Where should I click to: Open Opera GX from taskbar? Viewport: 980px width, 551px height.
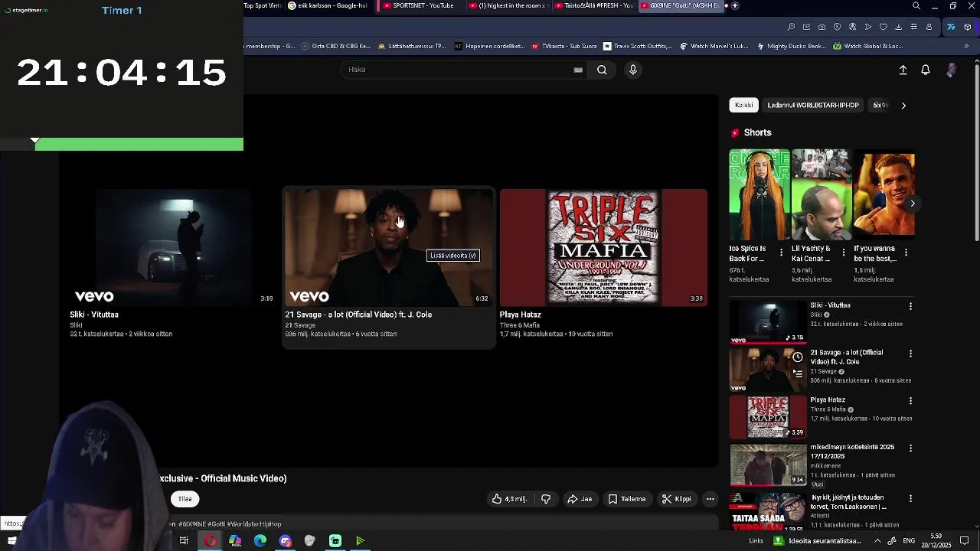(210, 541)
